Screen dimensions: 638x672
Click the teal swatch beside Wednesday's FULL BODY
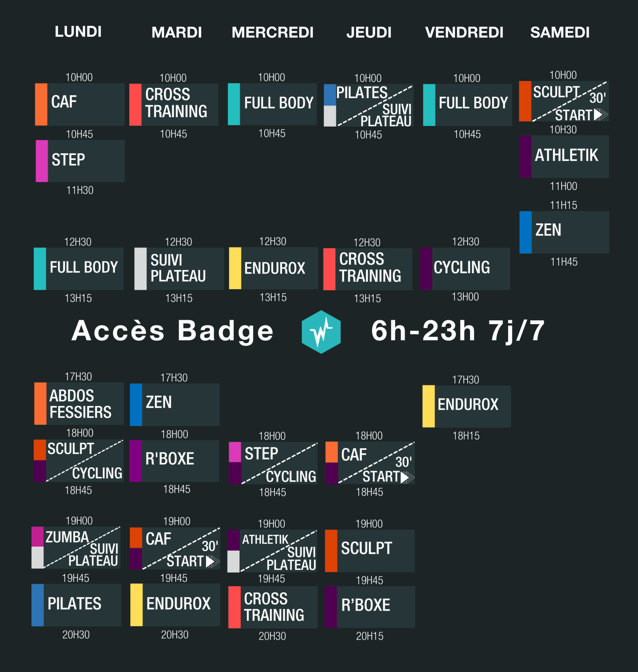[234, 104]
